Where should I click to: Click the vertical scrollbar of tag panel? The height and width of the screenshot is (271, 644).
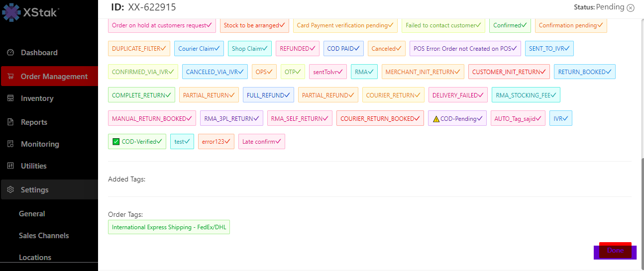[642, 209]
